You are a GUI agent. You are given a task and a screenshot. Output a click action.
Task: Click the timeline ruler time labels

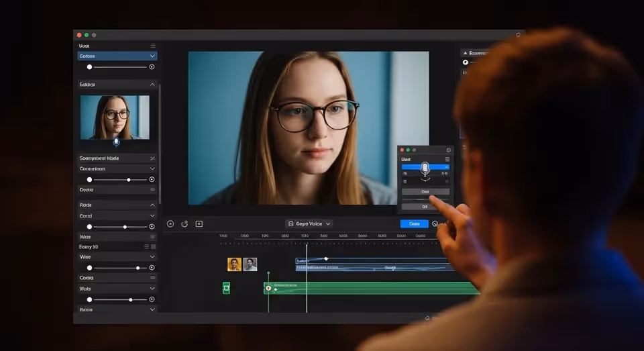tap(323, 236)
